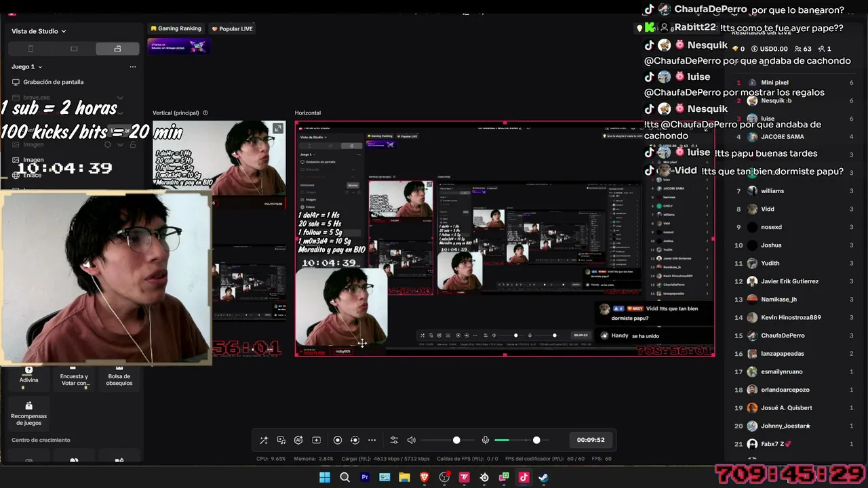Image resolution: width=868 pixels, height=488 pixels.
Task: Adjust the speaker volume slider handle
Action: tap(456, 440)
